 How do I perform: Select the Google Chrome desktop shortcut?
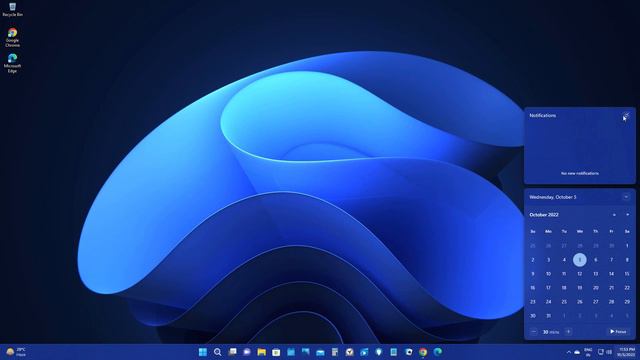coord(12,38)
